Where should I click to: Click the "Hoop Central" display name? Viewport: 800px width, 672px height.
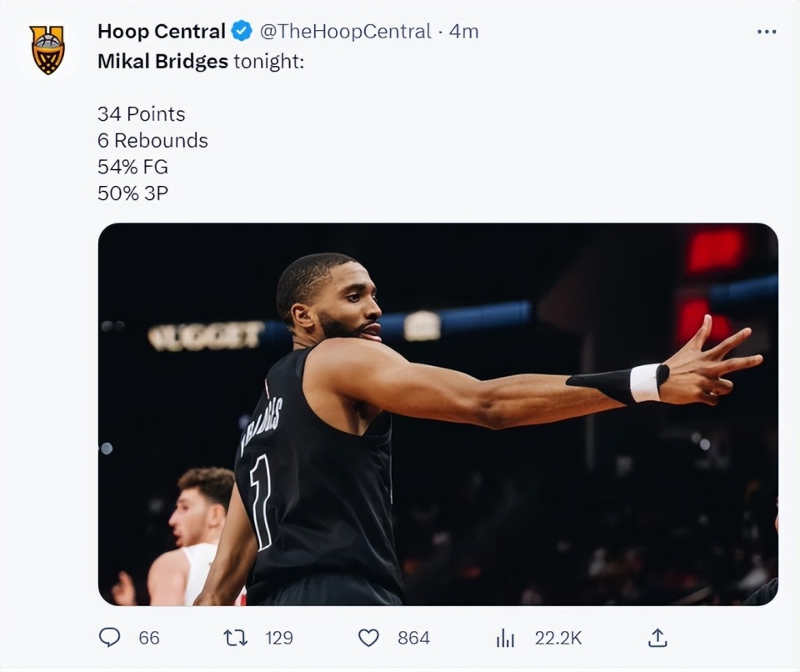(x=161, y=32)
